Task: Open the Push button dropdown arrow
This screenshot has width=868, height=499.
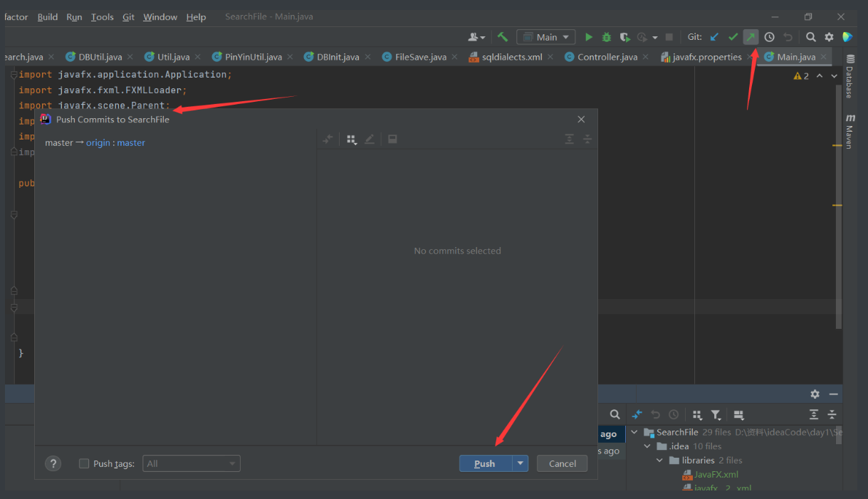Action: pos(521,463)
